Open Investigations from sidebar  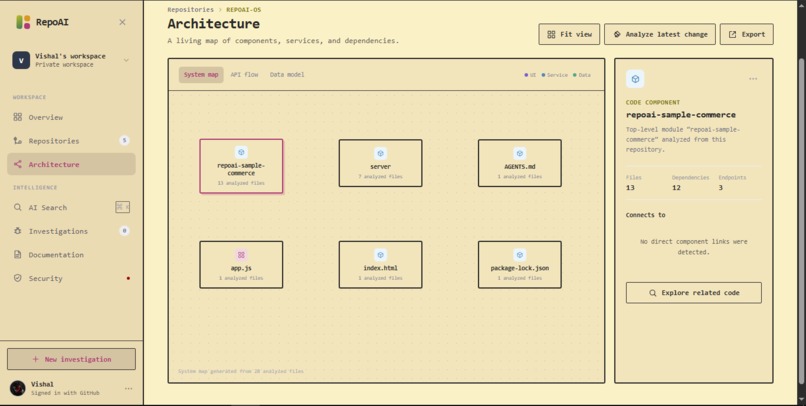(71, 231)
